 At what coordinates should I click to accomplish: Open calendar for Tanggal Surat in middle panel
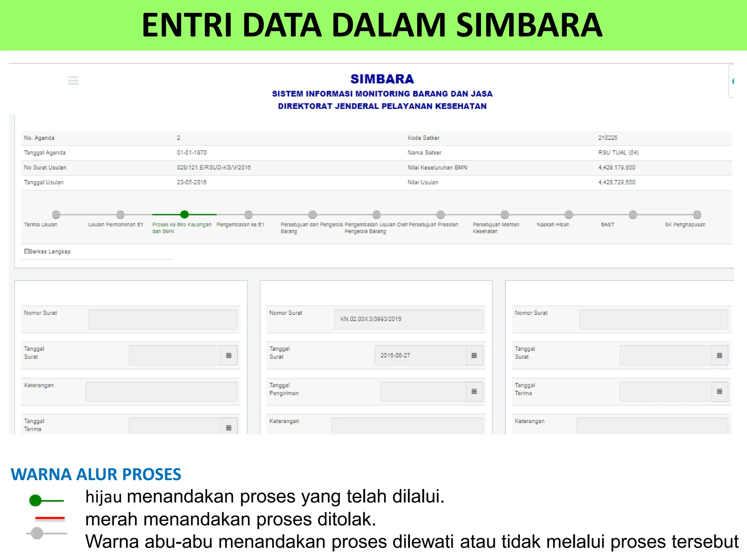point(474,355)
